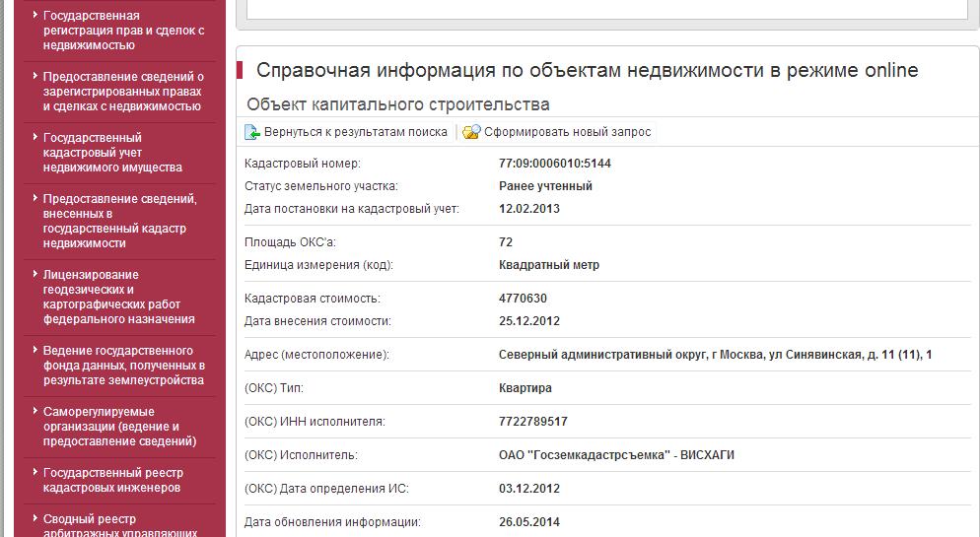Select 'Ведение государственного фонда данных' menu item

pos(123,366)
